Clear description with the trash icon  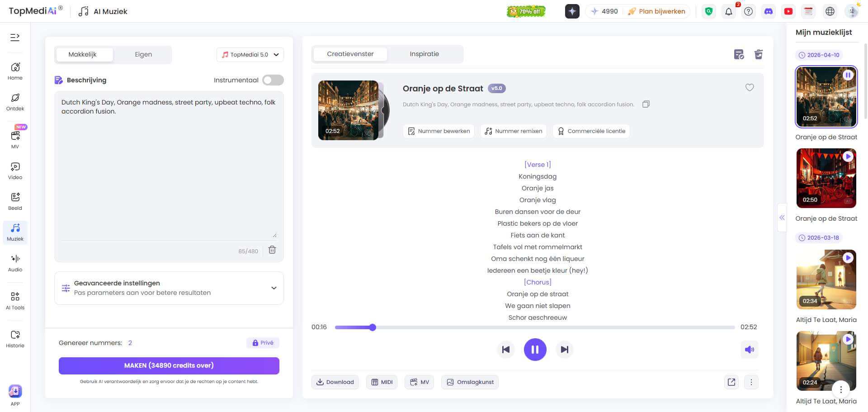tap(272, 250)
